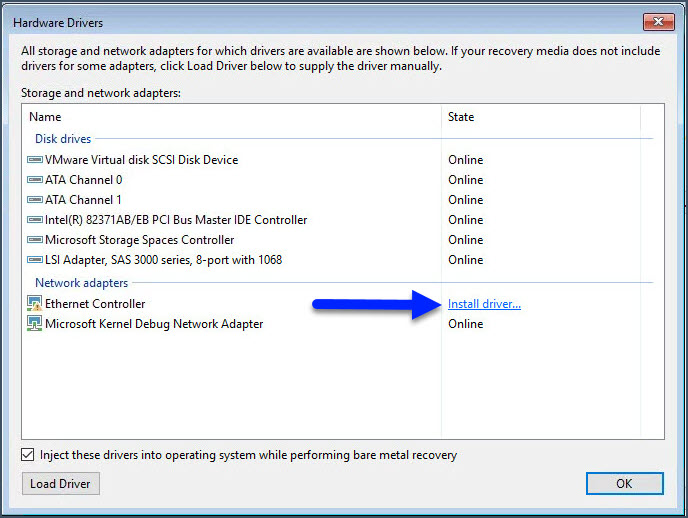
Task: Click the Name column header
Action: pyautogui.click(x=45, y=117)
